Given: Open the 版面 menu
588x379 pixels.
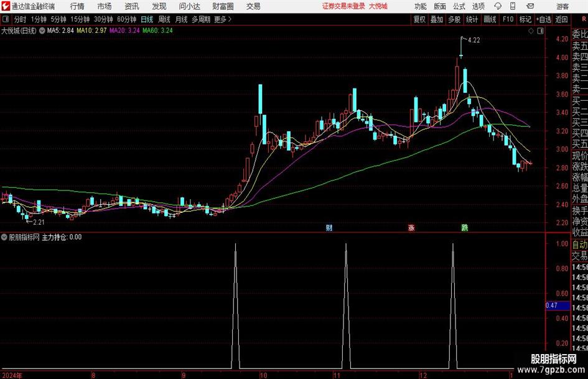Looking at the screenshot, I should click(440, 6).
